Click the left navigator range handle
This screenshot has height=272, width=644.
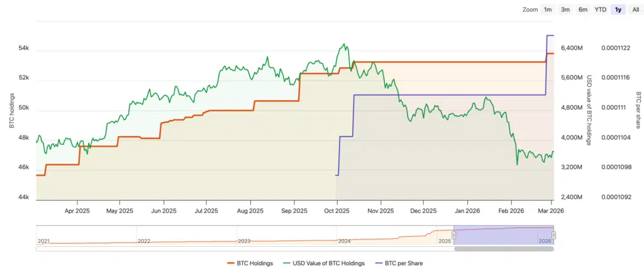pos(453,235)
